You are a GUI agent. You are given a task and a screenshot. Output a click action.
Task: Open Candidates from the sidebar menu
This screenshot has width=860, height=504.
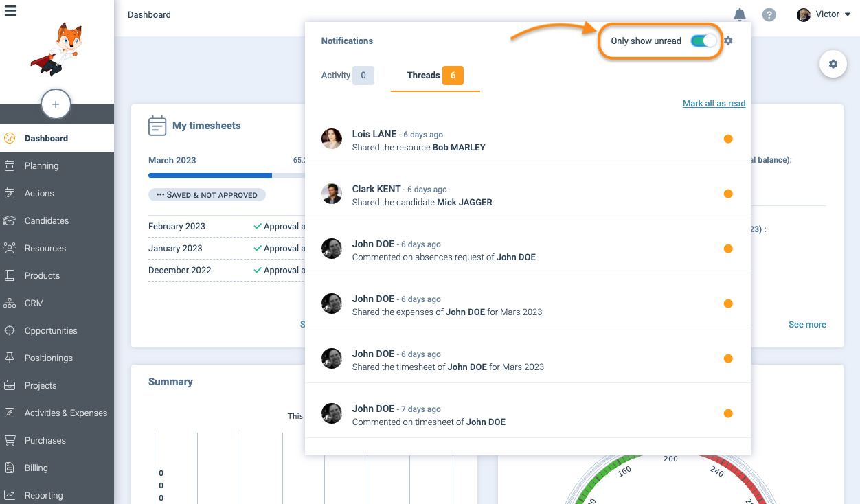click(57, 220)
